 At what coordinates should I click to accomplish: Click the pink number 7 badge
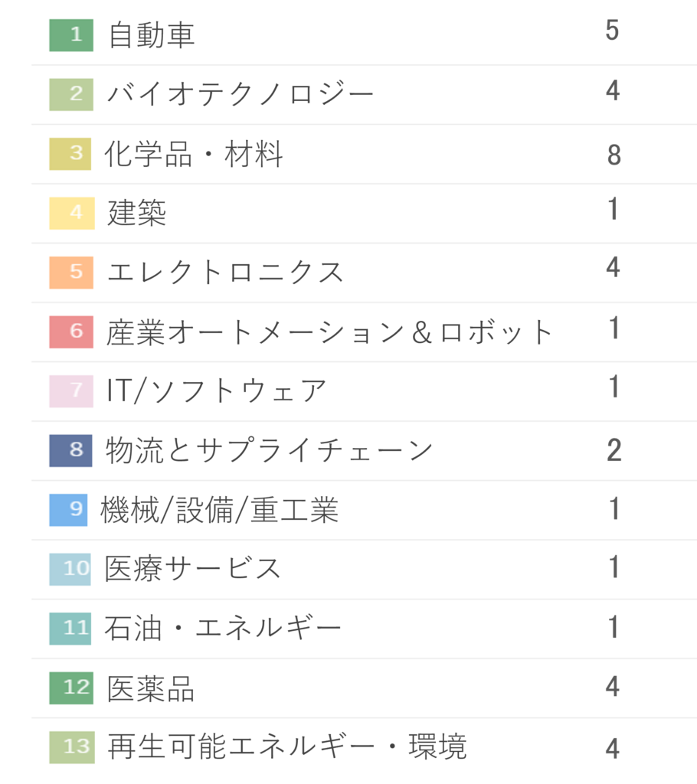(x=71, y=391)
